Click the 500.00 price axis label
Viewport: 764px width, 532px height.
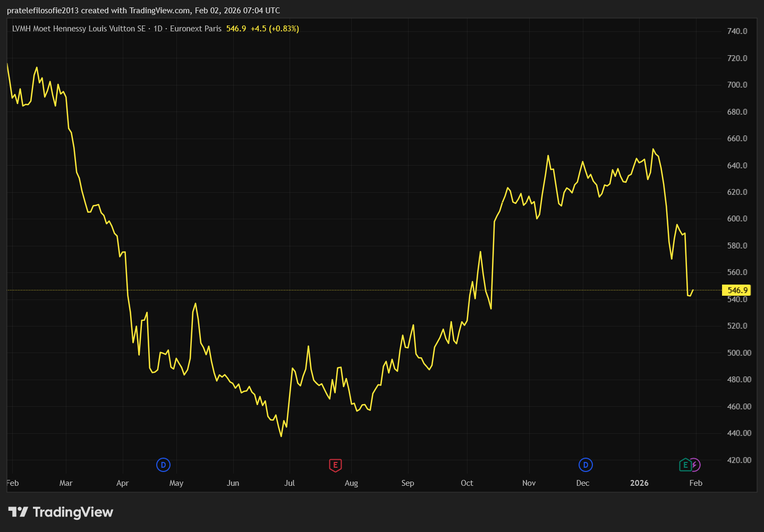739,353
